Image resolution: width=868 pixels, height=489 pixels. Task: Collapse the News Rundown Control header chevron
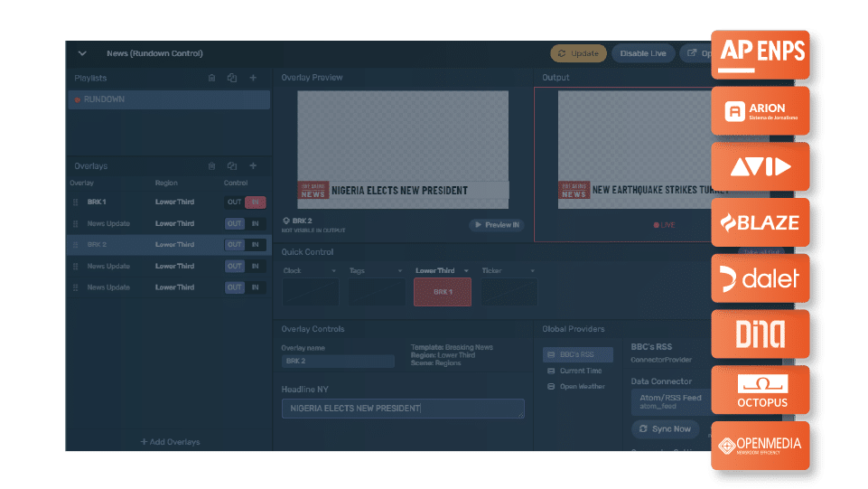82,53
